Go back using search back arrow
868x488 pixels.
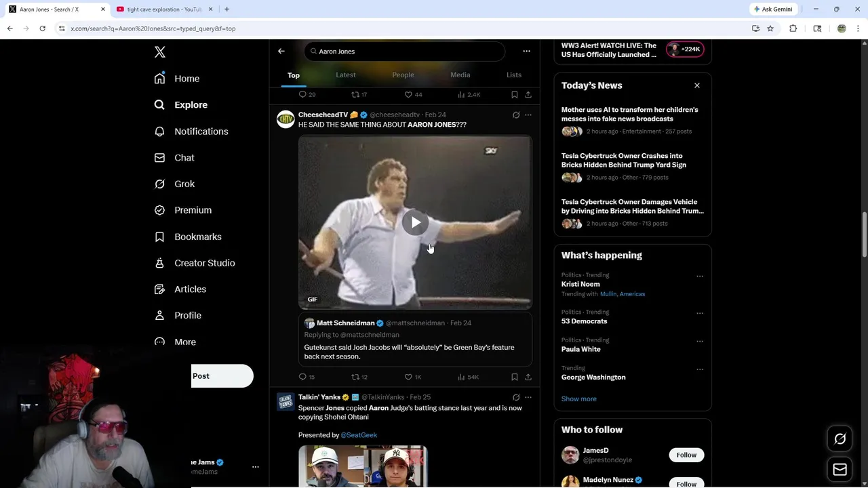click(281, 51)
